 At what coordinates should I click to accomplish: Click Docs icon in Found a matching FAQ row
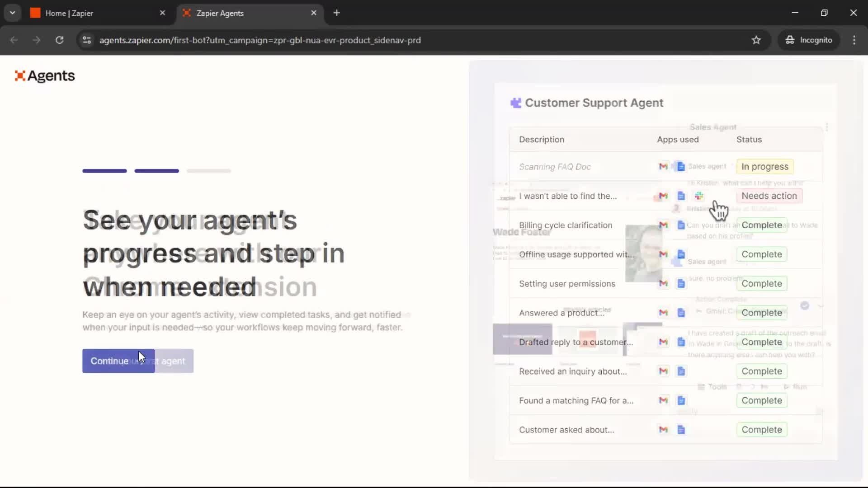click(681, 400)
